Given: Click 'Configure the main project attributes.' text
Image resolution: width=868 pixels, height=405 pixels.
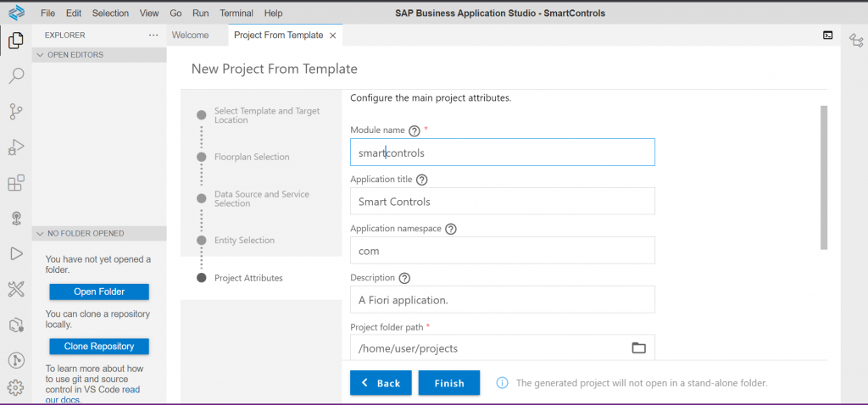Looking at the screenshot, I should point(431,98).
